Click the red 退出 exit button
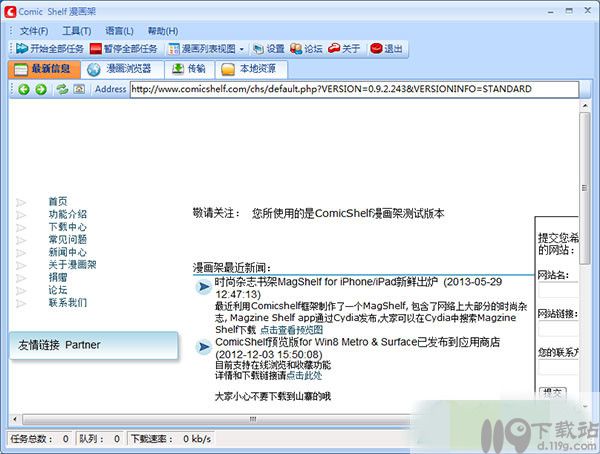This screenshot has width=600, height=454. [386, 49]
